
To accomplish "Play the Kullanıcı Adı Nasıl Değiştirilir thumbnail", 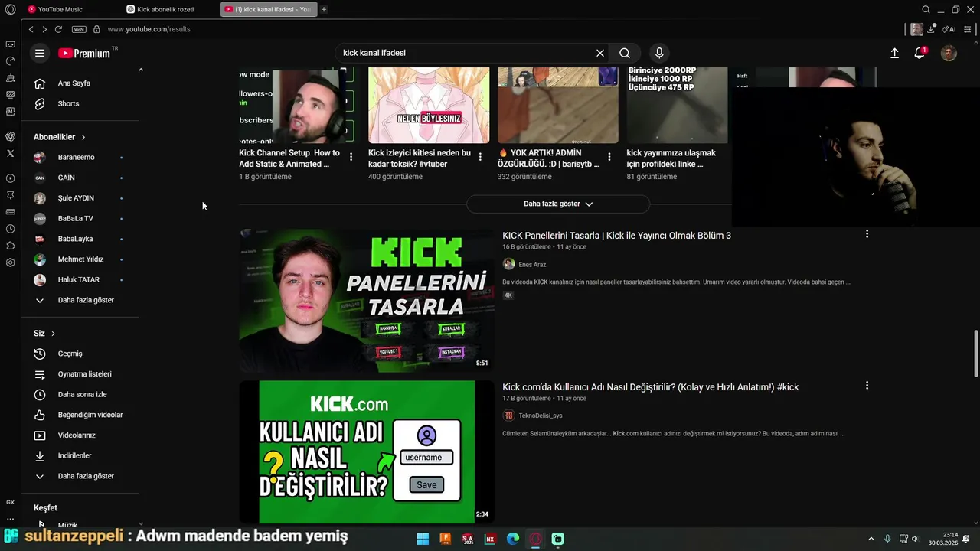I will (367, 452).
